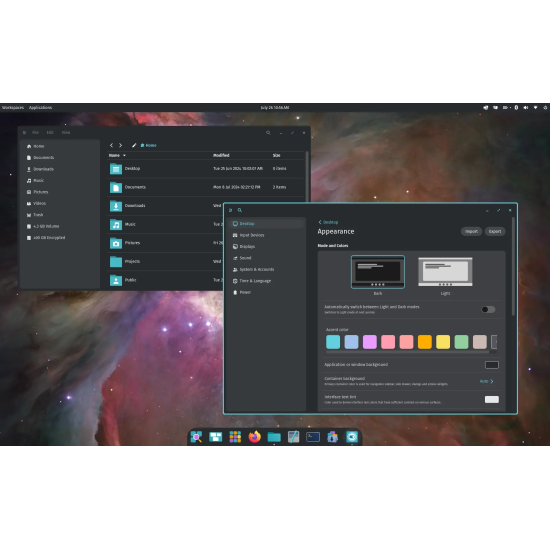Open the Music folder icon in file list
Viewport: 550px width, 550px height.
(116, 224)
